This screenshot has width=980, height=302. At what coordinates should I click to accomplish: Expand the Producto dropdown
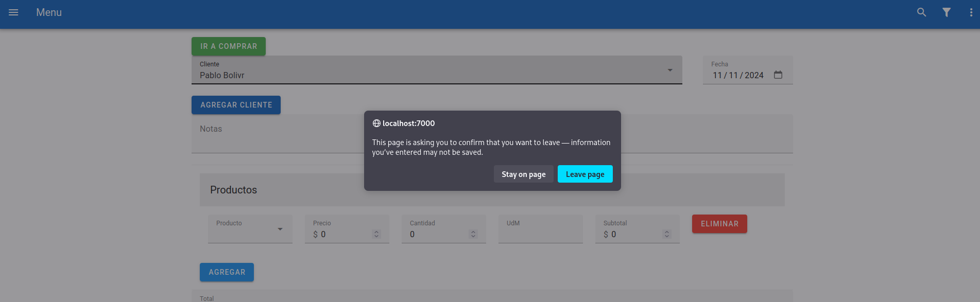point(280,229)
